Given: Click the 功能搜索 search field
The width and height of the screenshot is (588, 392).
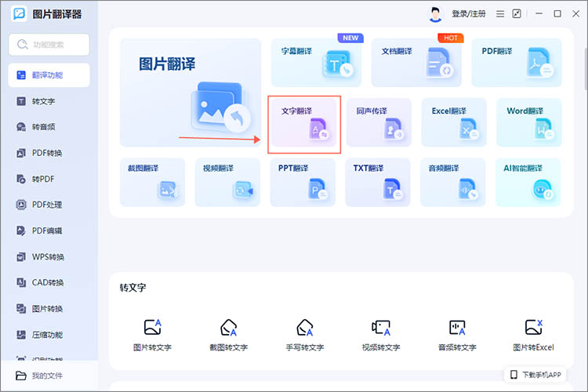Looking at the screenshot, I should pyautogui.click(x=49, y=45).
